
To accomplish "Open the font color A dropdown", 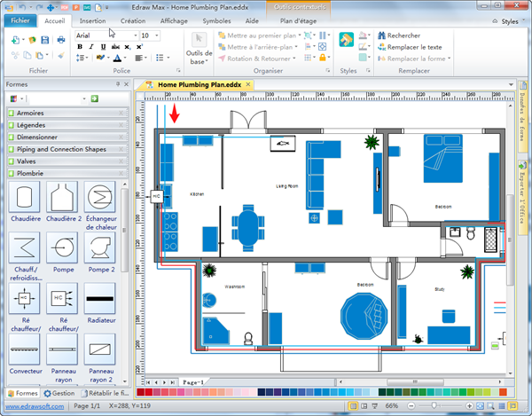I will point(125,58).
